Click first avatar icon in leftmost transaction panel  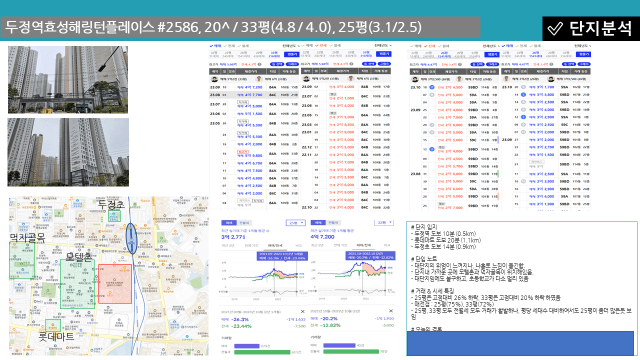point(215,79)
